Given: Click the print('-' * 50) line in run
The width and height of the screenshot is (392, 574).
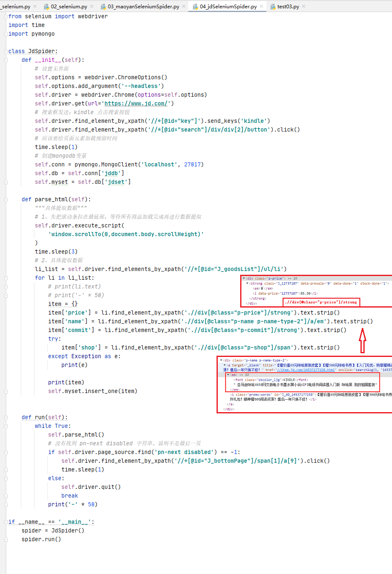Looking at the screenshot, I should pos(73,504).
